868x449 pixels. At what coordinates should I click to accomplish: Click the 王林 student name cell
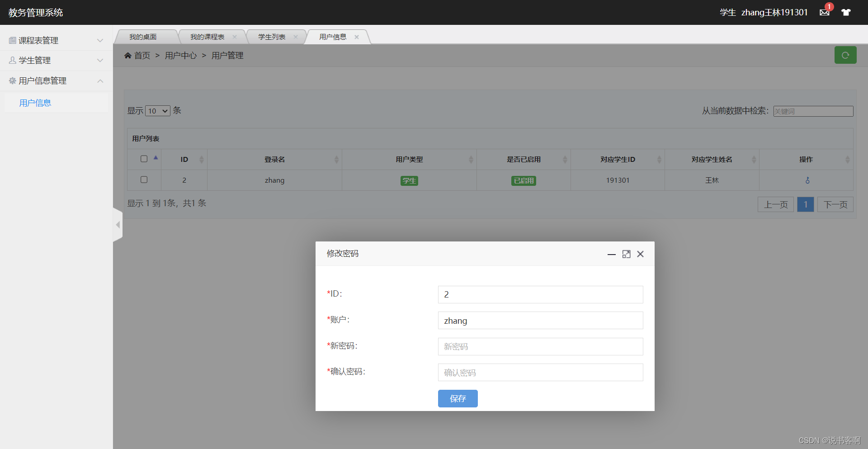pos(712,180)
